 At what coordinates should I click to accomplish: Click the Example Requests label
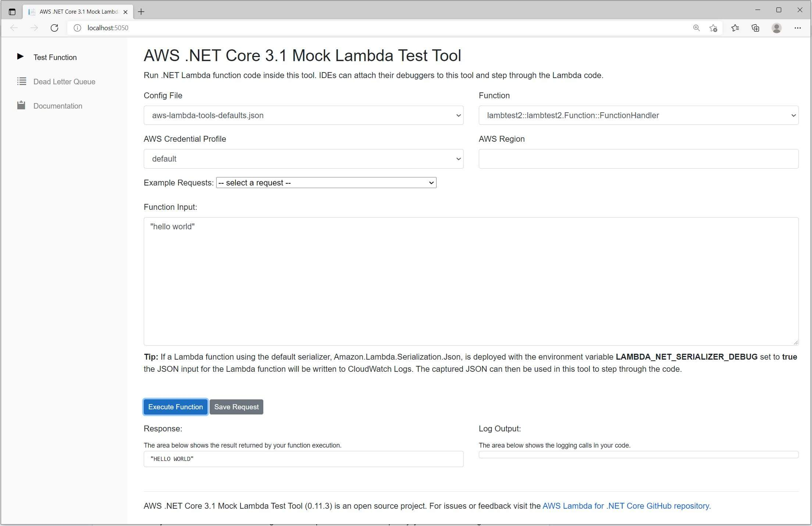point(179,183)
